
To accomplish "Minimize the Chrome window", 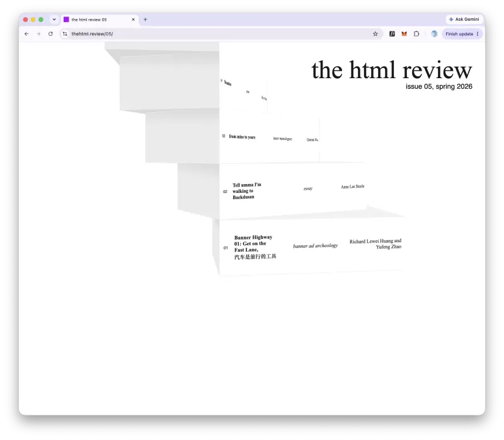I will coord(33,20).
